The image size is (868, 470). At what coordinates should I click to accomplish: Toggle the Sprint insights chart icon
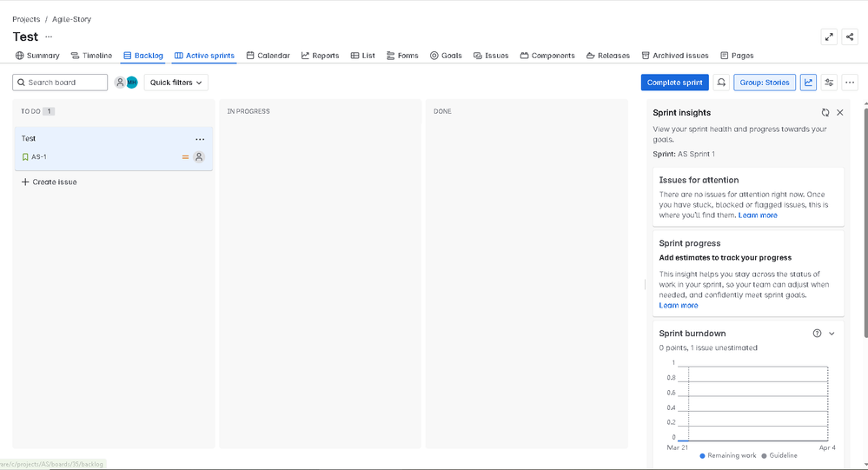[808, 83]
